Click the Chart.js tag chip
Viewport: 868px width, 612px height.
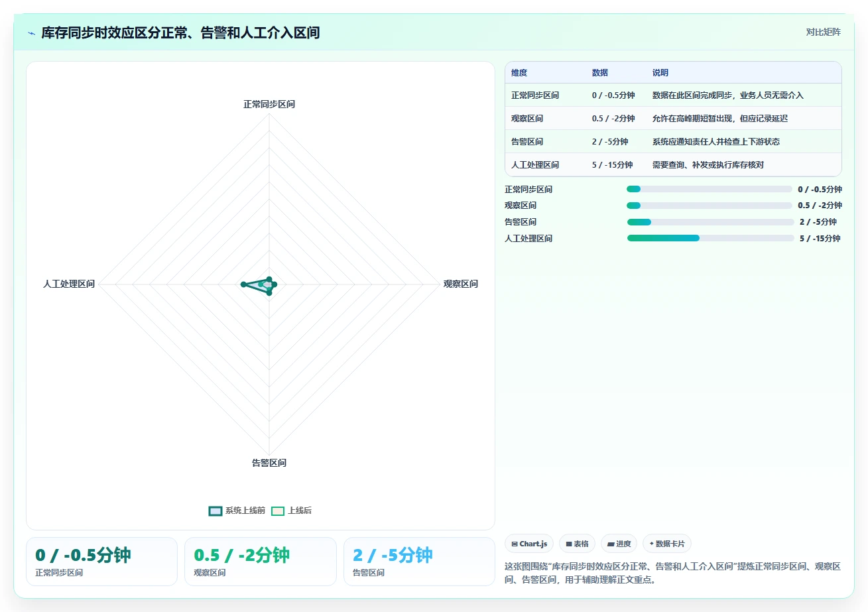pyautogui.click(x=529, y=544)
